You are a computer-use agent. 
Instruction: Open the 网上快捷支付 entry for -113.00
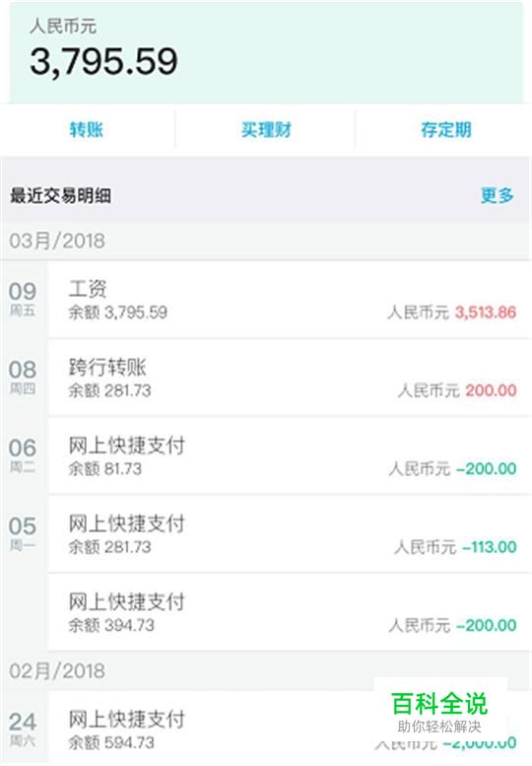[x=290, y=534]
